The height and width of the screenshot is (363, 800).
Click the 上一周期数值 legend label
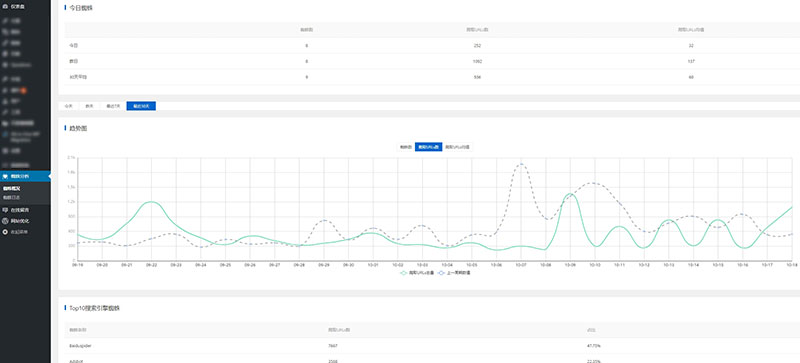tap(459, 273)
